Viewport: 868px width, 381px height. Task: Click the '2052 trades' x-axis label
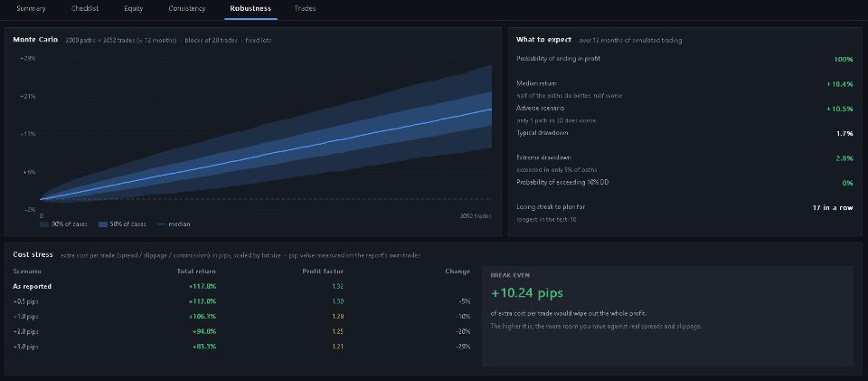476,216
